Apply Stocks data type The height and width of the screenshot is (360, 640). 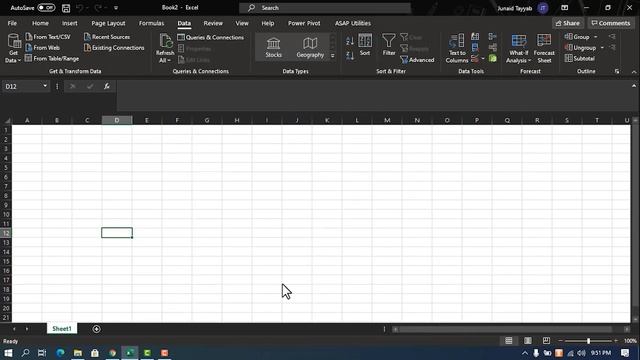coord(273,47)
